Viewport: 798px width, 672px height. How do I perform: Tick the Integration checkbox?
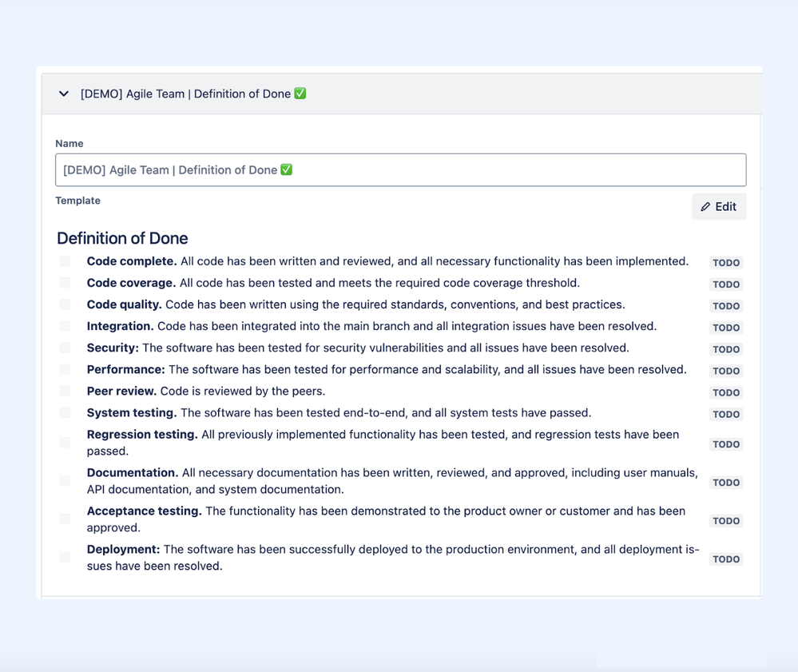66,326
